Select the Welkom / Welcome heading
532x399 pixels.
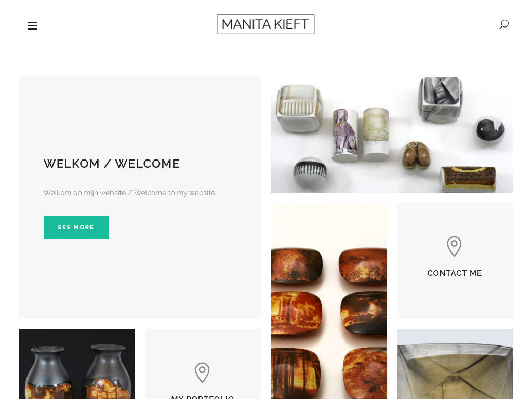click(x=111, y=164)
